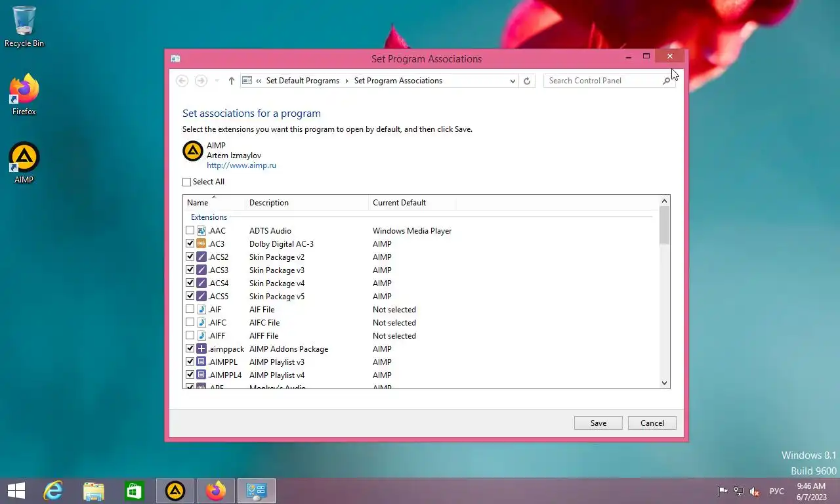The width and height of the screenshot is (840, 504).
Task: Click the .aimppack addons icon
Action: [202, 348]
